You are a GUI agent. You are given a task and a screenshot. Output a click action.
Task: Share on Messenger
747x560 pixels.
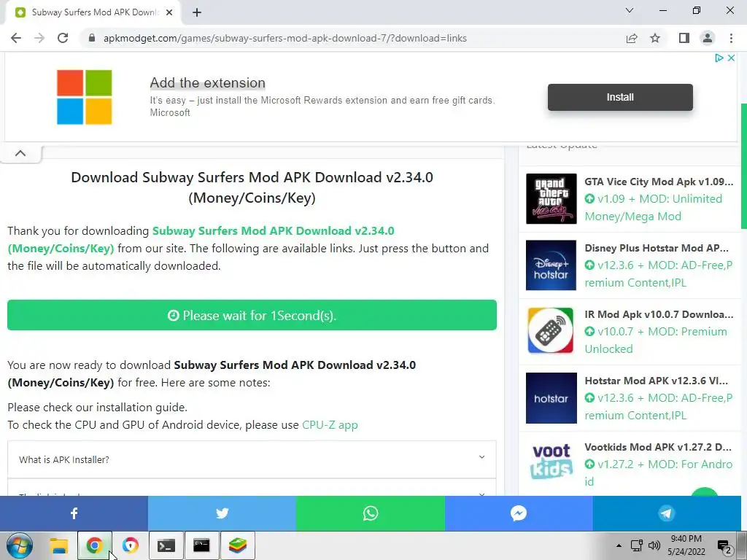(x=519, y=513)
